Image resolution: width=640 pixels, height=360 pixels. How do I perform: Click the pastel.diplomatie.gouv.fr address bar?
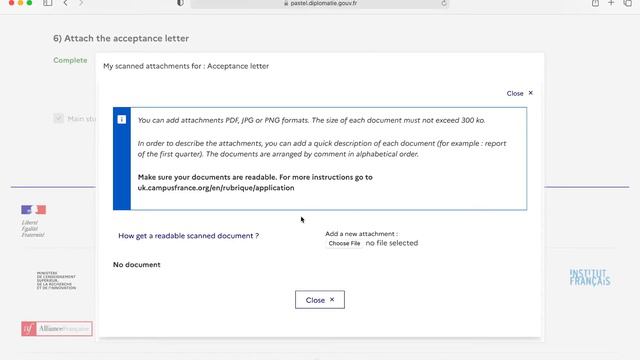tap(320, 3)
